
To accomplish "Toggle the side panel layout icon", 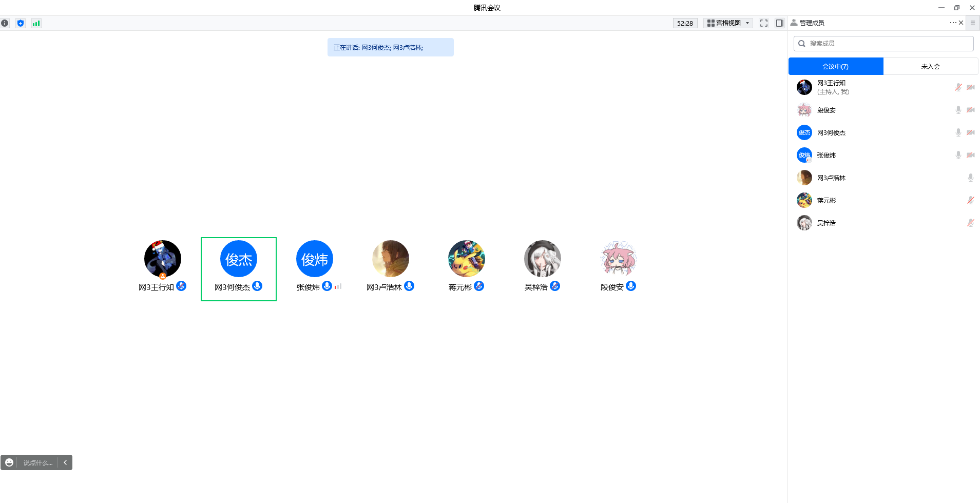I will (x=779, y=23).
